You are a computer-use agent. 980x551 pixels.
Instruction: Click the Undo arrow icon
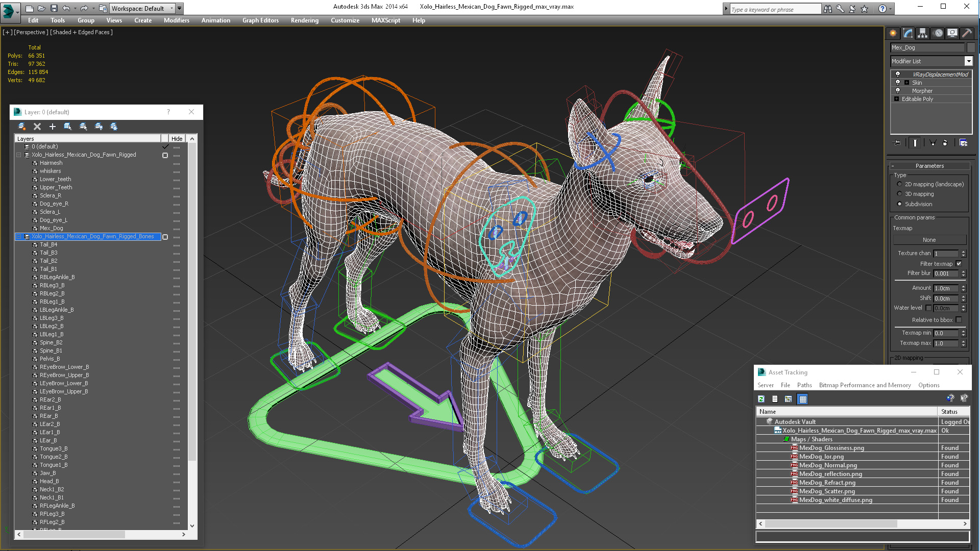point(66,8)
